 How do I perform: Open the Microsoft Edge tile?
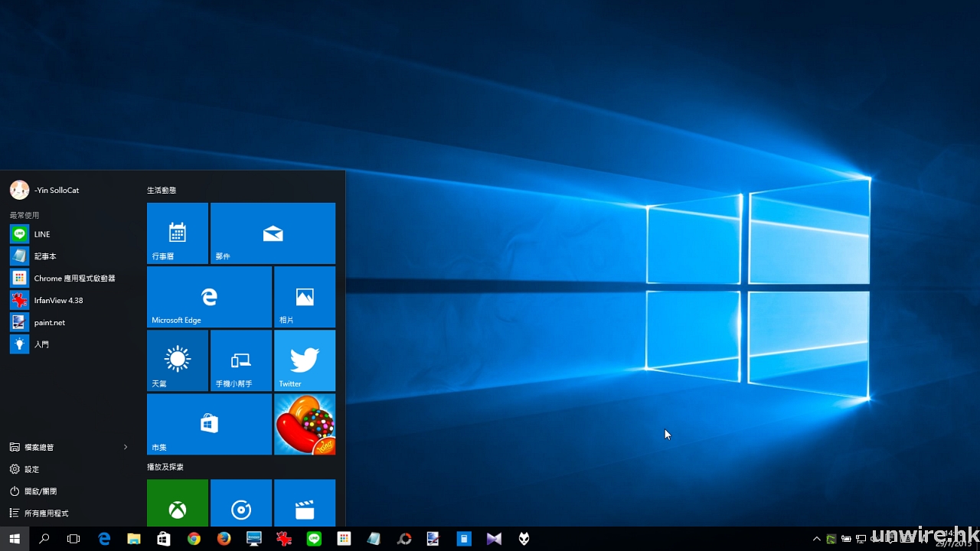[x=209, y=297]
